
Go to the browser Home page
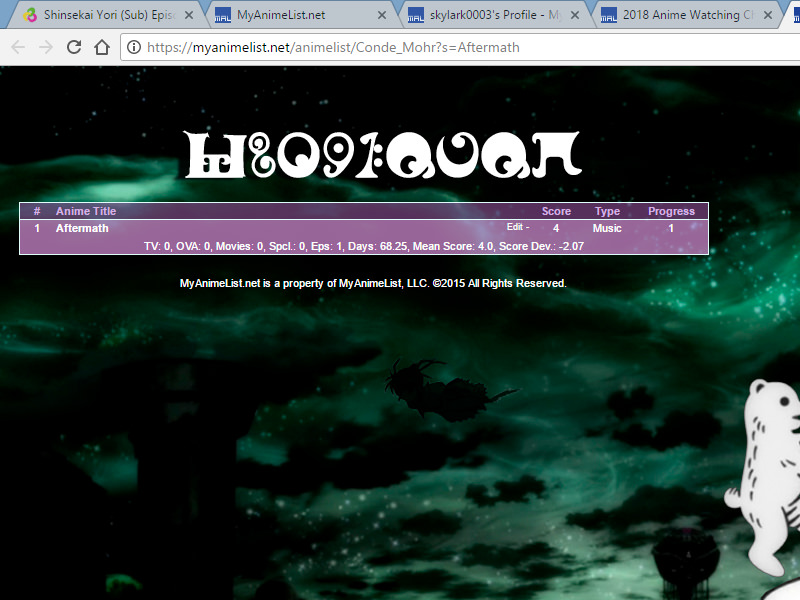[x=101, y=47]
